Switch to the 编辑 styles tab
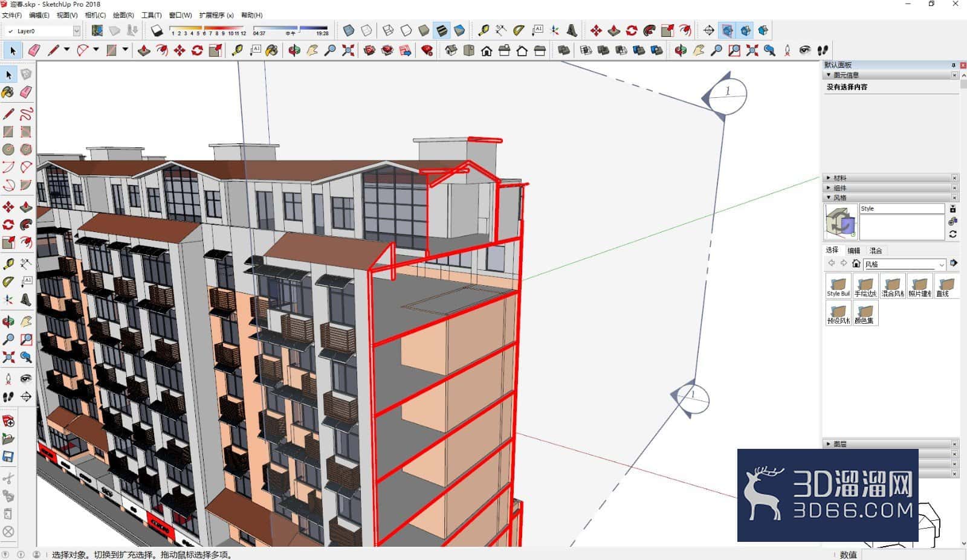967x560 pixels. (x=853, y=251)
